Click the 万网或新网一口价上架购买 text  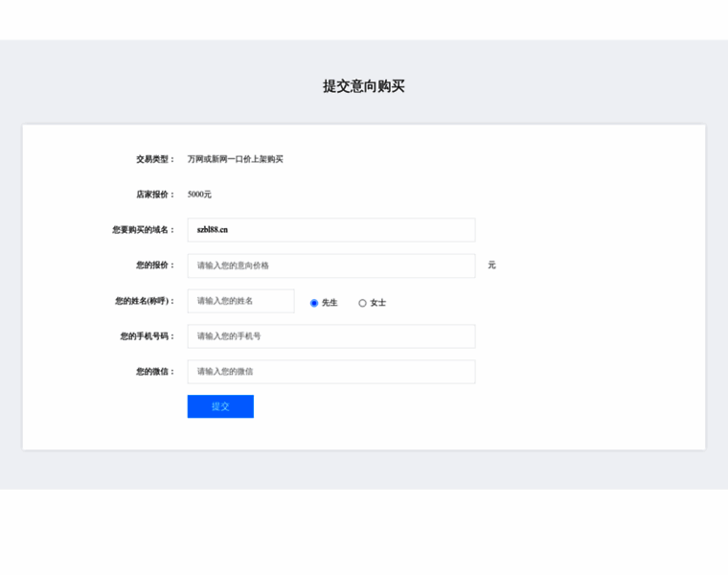coord(236,159)
